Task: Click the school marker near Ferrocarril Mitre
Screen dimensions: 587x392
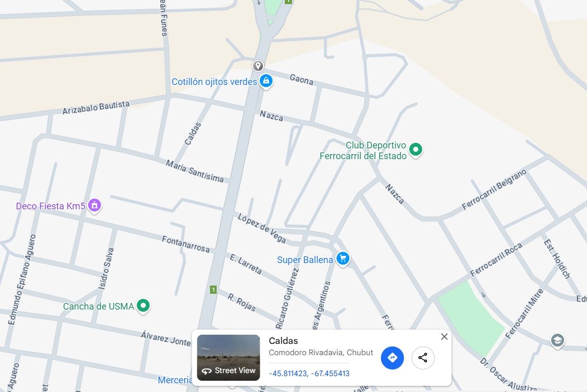Action: coord(557,341)
